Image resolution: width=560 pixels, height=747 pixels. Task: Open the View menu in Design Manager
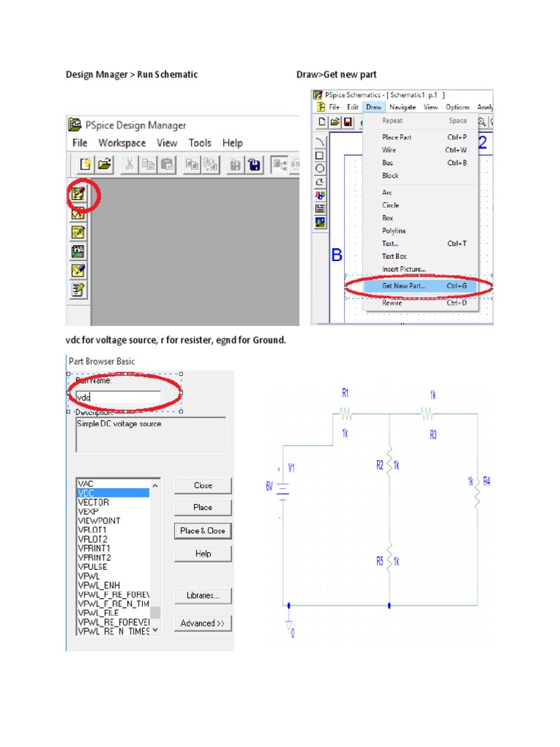point(167,143)
